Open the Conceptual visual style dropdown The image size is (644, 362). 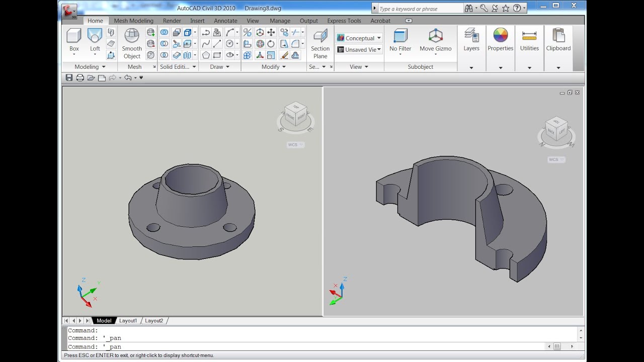pos(359,38)
